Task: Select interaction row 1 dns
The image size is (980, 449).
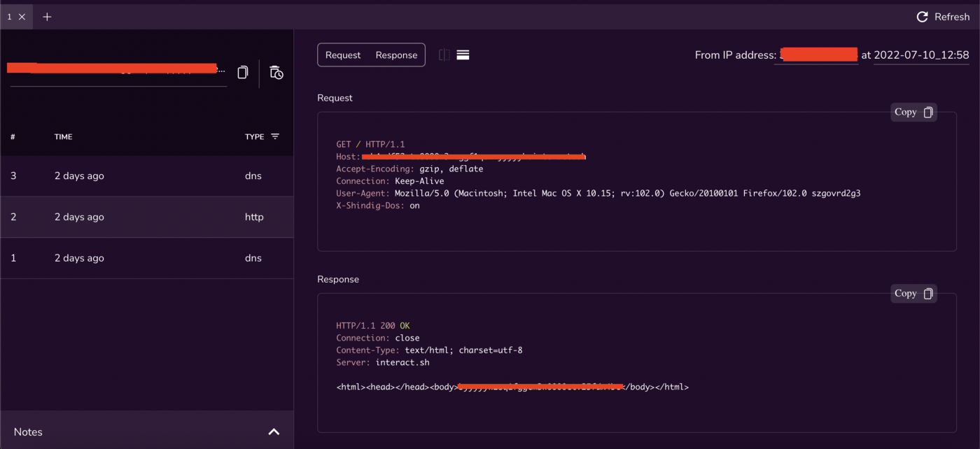Action: 147,258
